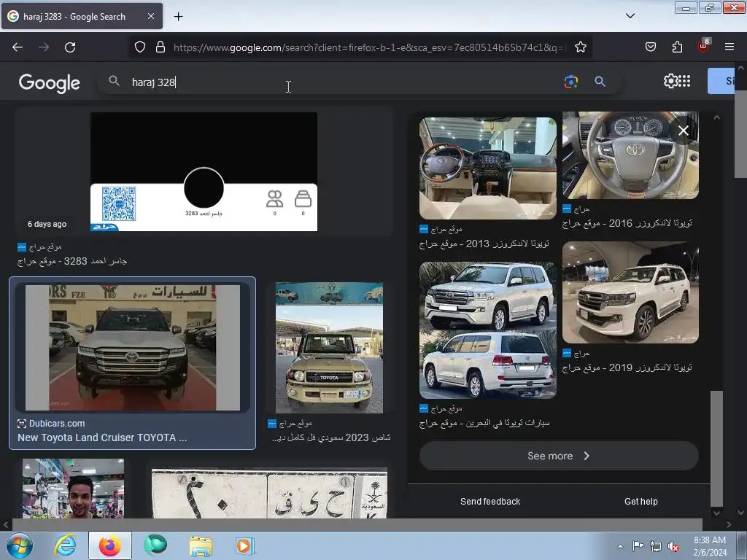Launch Internet Explorer from the taskbar
Viewport: 747px width, 560px height.
tap(65, 545)
